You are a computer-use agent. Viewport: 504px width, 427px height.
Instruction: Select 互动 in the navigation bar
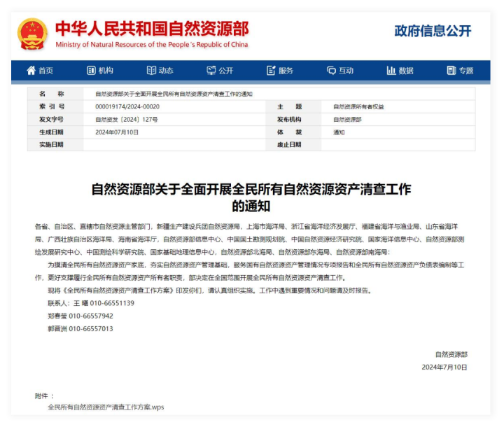pos(346,71)
